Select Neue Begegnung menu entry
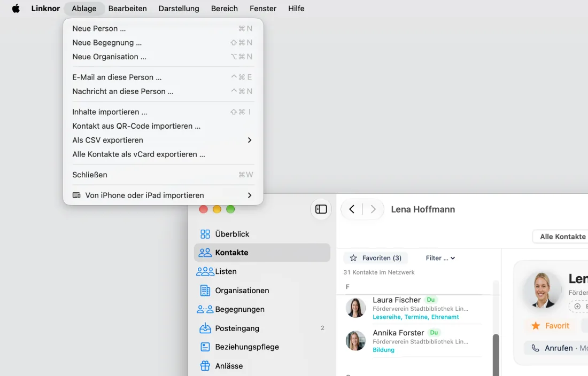Screen dimensions: 588x376 point(163,43)
